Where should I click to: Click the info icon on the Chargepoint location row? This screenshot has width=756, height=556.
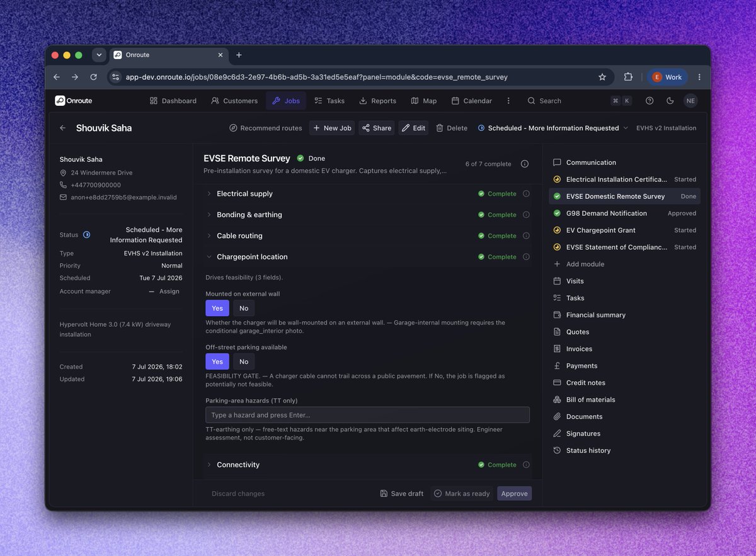(526, 257)
